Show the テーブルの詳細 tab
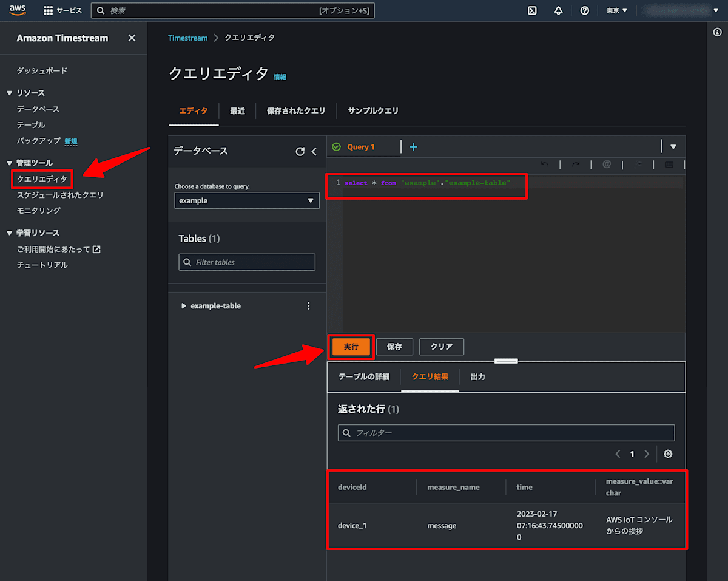 [x=364, y=377]
